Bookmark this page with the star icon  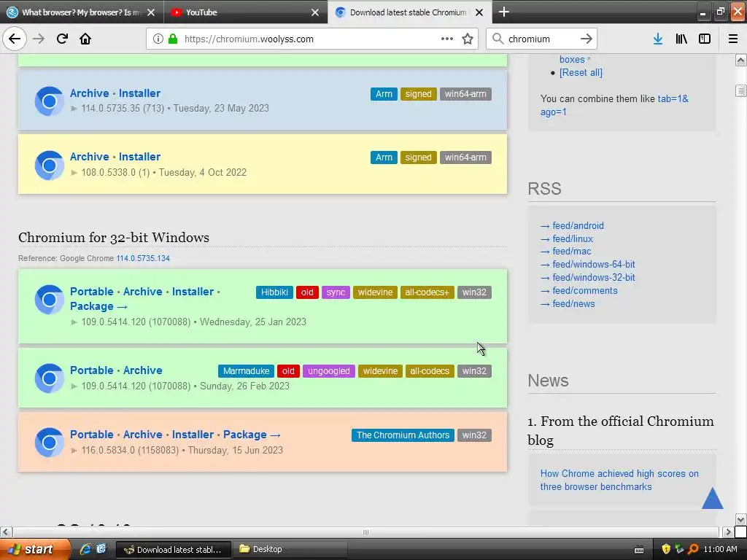point(468,39)
